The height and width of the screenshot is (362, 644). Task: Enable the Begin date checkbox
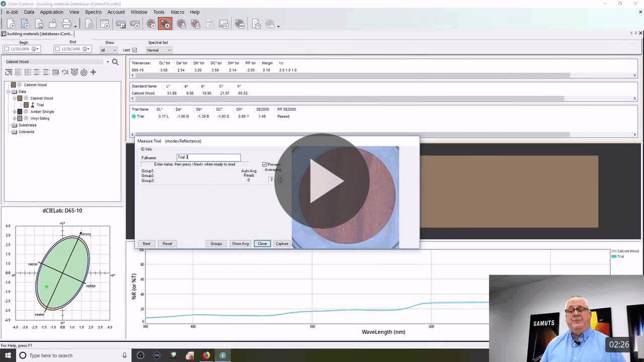point(7,49)
